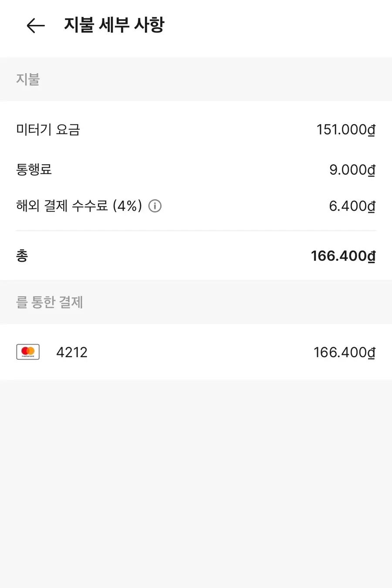Open the overseas payment fee info icon
The width and height of the screenshot is (392, 588).
[x=155, y=206]
